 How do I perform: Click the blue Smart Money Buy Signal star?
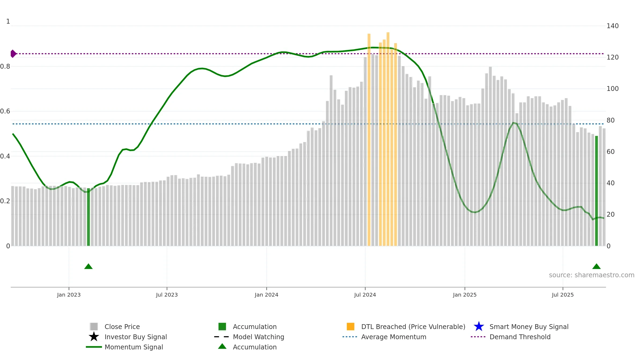pos(479,327)
